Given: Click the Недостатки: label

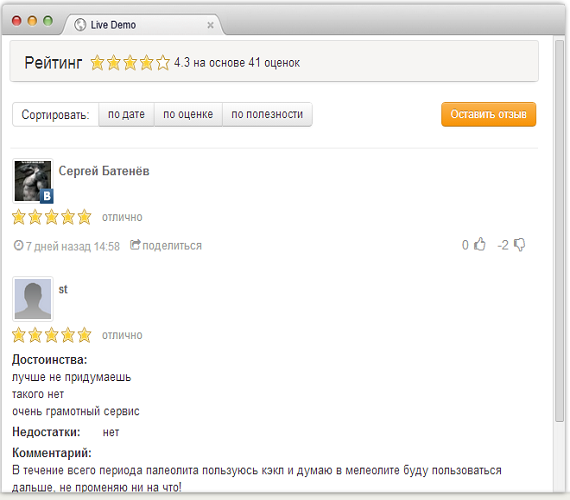Looking at the screenshot, I should (x=46, y=432).
